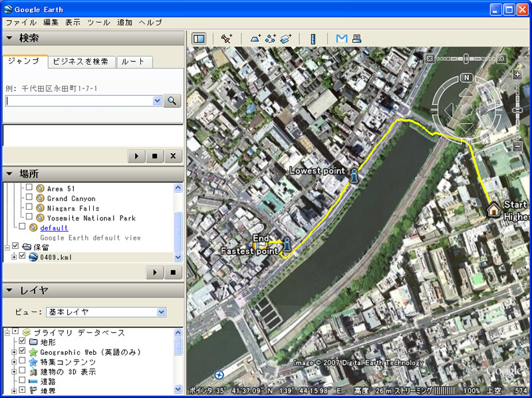
Task: Choose the add path tool
Action: pyautogui.click(x=271, y=39)
